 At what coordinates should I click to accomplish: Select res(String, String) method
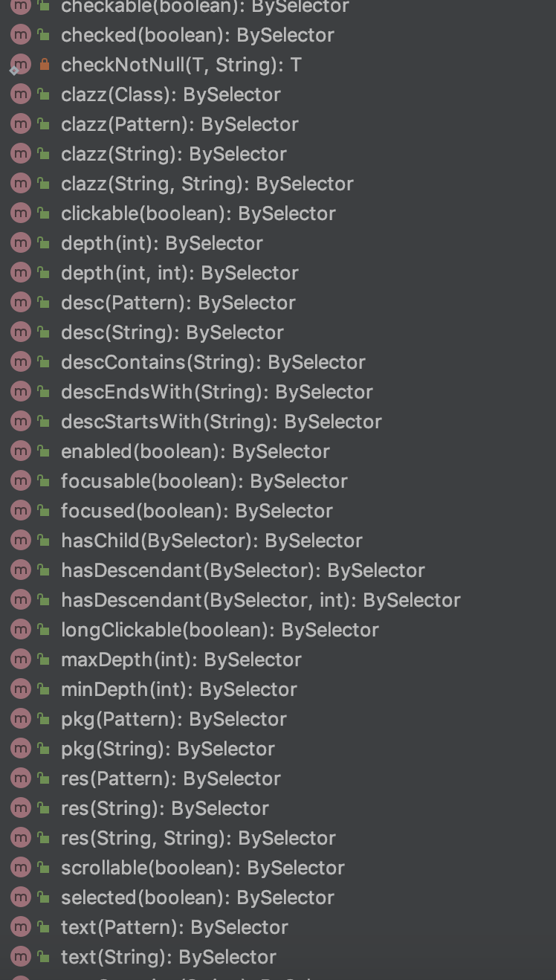tap(198, 838)
